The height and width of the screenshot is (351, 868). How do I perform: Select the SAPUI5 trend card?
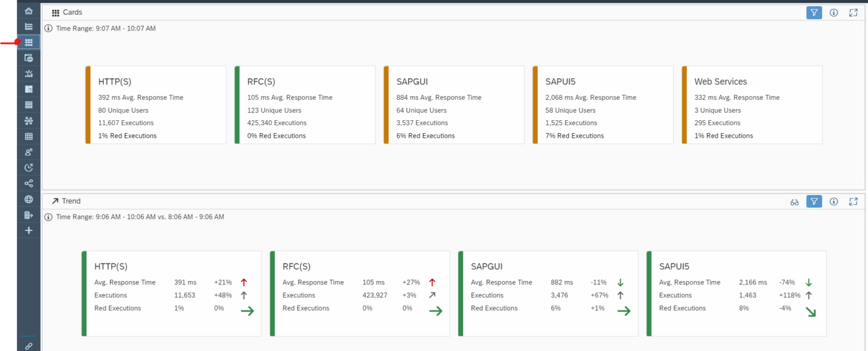(736, 293)
